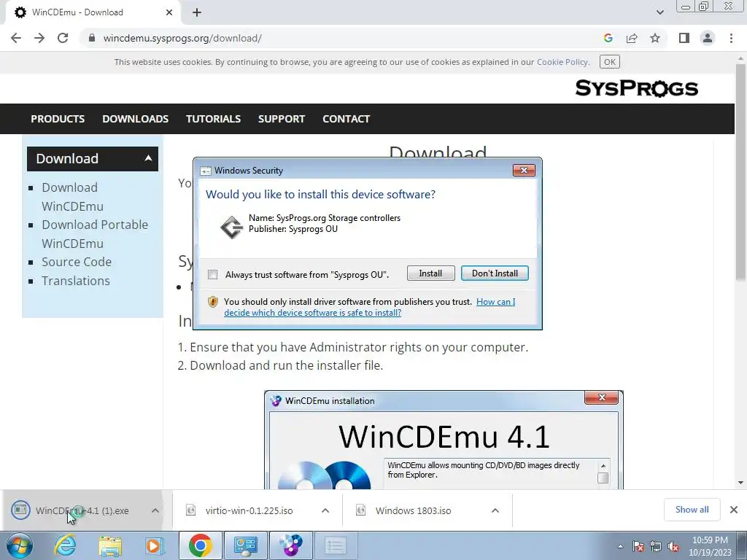
Task: Open Download WinCDEmu sidebar link
Action: click(72, 197)
